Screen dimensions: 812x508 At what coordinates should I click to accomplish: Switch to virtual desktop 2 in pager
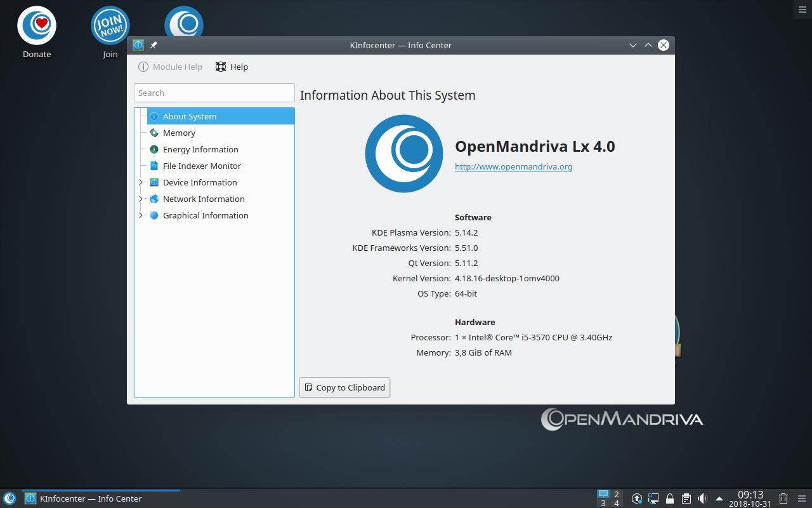coord(616,494)
